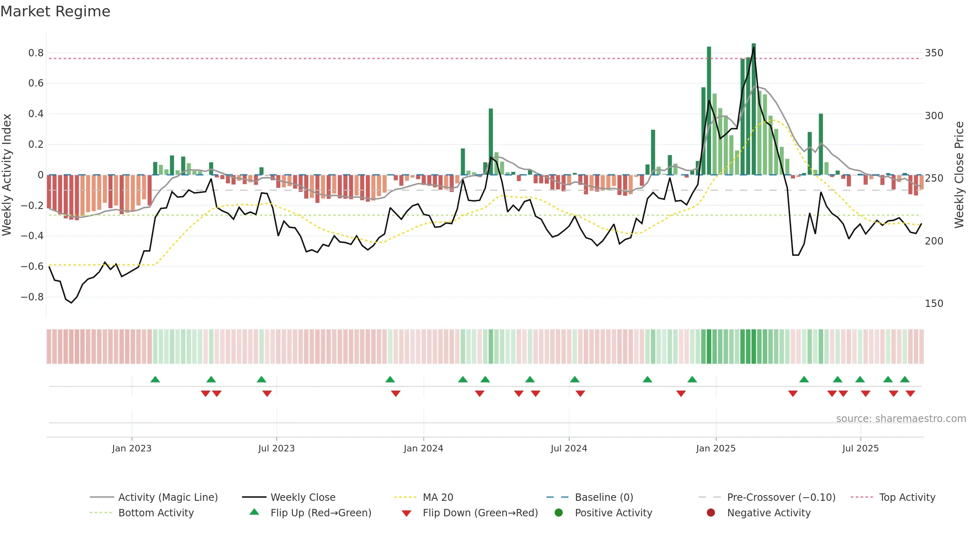Toggle the MA 20 legend entry

coord(423,497)
